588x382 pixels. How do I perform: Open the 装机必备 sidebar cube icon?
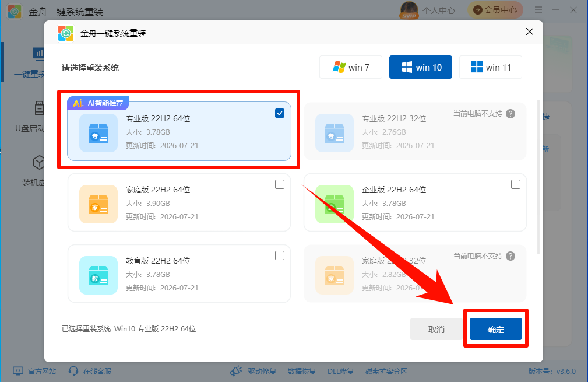click(x=38, y=163)
